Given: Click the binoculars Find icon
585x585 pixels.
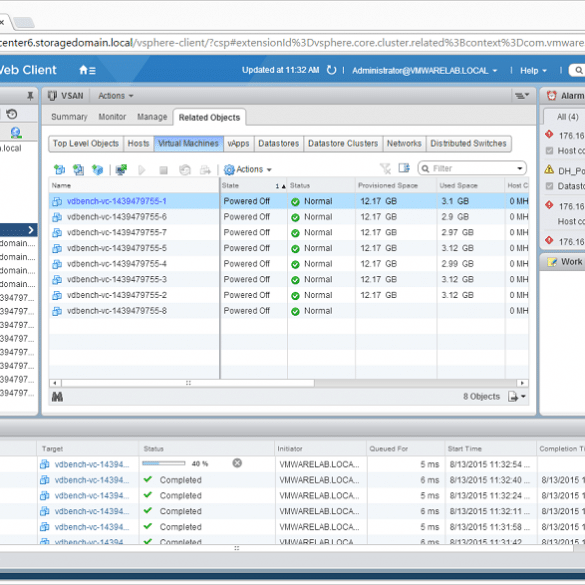Looking at the screenshot, I should (57, 397).
